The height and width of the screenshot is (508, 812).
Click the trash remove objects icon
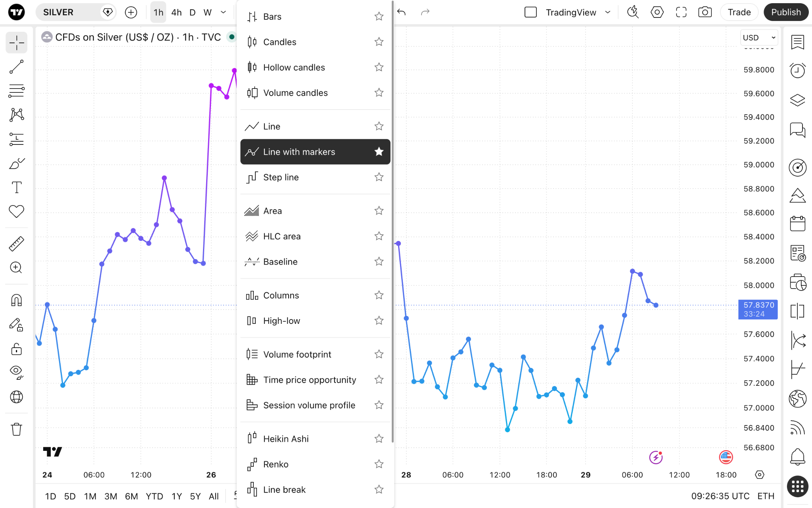[17, 429]
